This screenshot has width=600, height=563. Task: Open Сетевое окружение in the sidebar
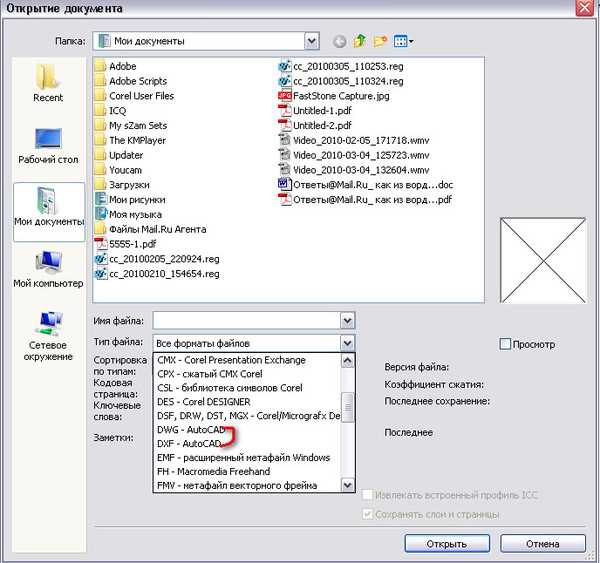(x=48, y=336)
